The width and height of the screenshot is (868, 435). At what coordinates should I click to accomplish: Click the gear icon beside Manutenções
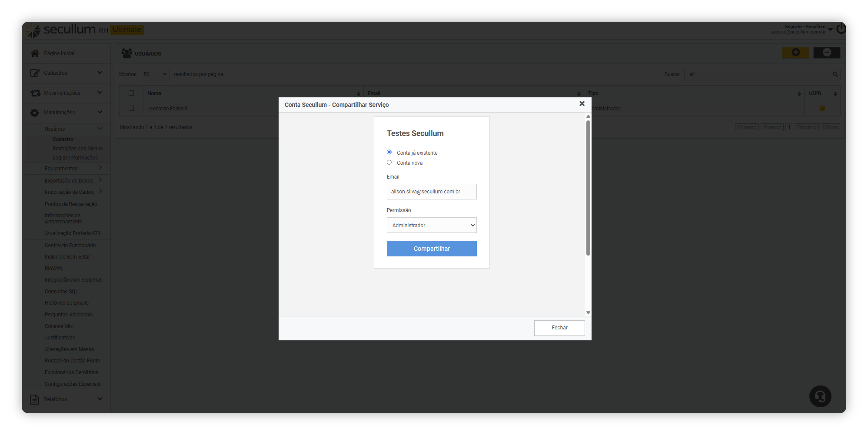35,113
